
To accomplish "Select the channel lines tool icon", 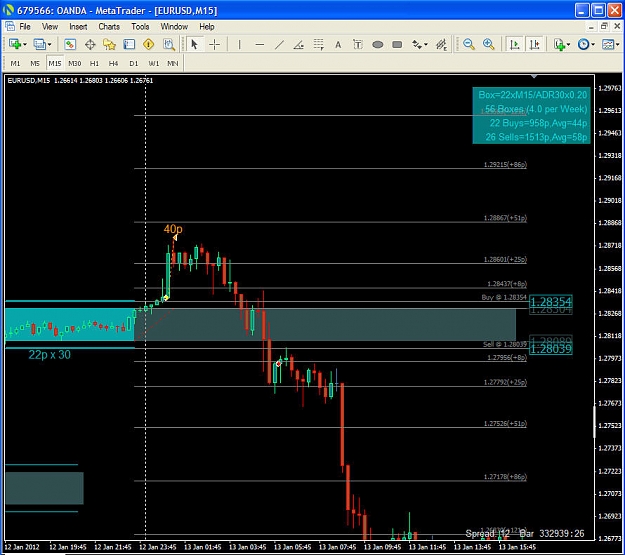I will (441, 44).
